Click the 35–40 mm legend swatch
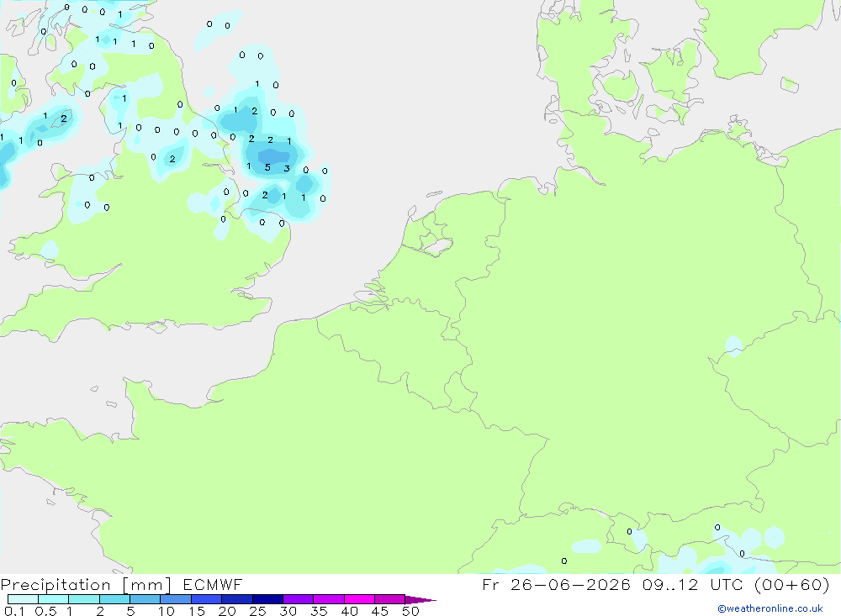The image size is (841, 616). 329,599
